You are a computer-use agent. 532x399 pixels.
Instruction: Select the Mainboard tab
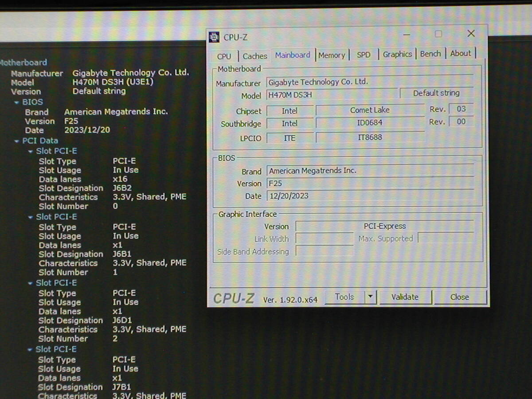tap(293, 55)
